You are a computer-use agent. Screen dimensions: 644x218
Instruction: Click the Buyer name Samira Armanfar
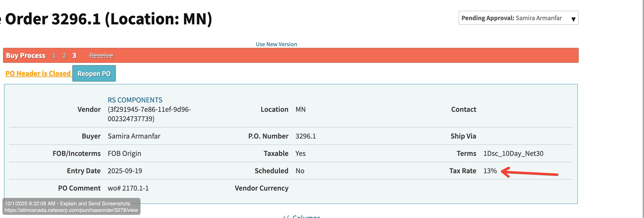pyautogui.click(x=134, y=136)
